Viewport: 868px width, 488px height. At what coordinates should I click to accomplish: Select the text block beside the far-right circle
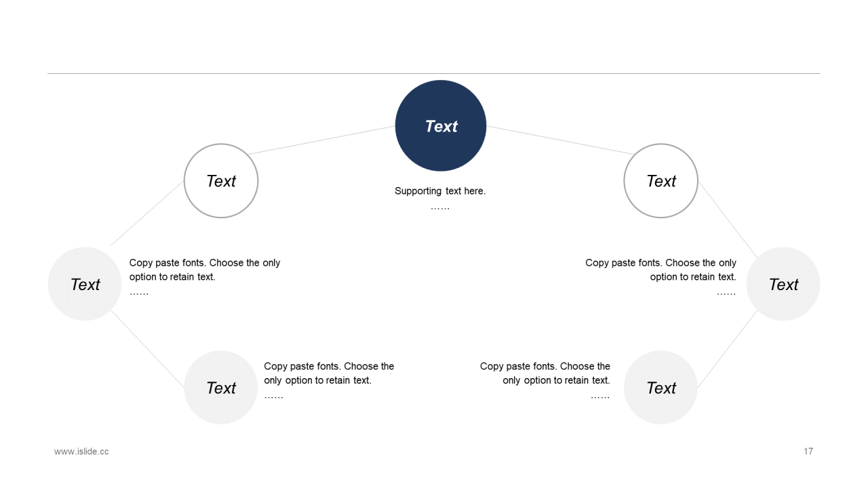(x=660, y=270)
